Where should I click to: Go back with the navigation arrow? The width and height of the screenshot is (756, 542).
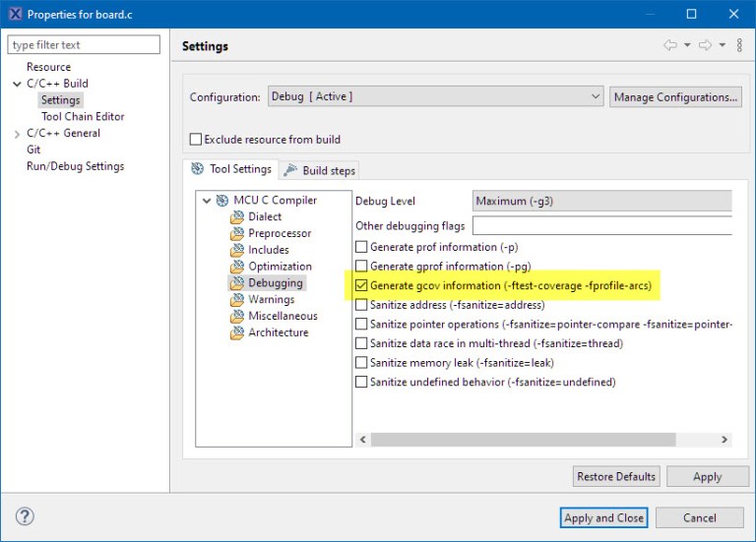tap(670, 45)
